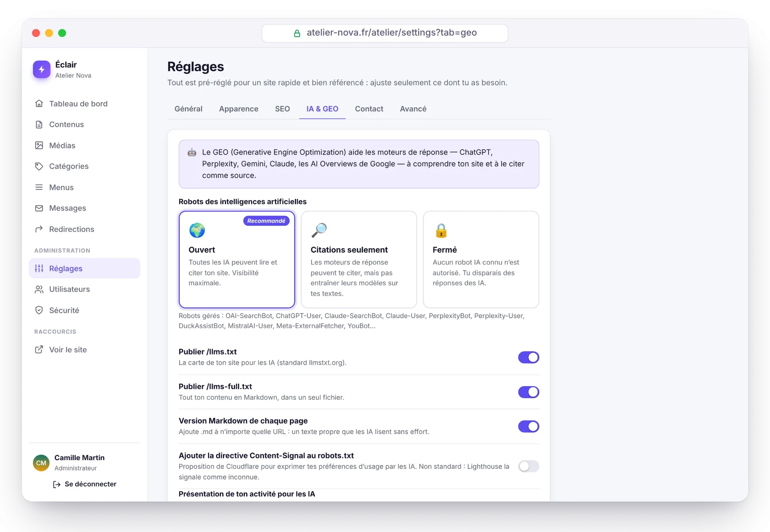Click the Catégories tag icon

[39, 166]
